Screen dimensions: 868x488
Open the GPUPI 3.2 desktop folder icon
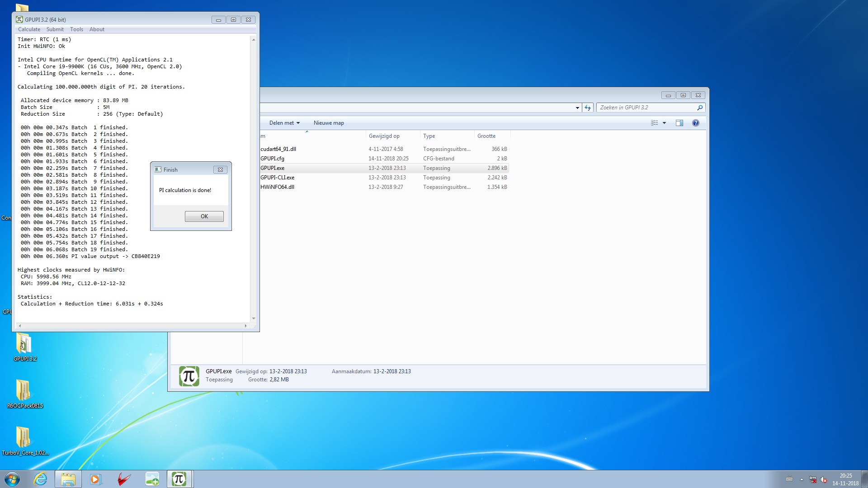24,347
